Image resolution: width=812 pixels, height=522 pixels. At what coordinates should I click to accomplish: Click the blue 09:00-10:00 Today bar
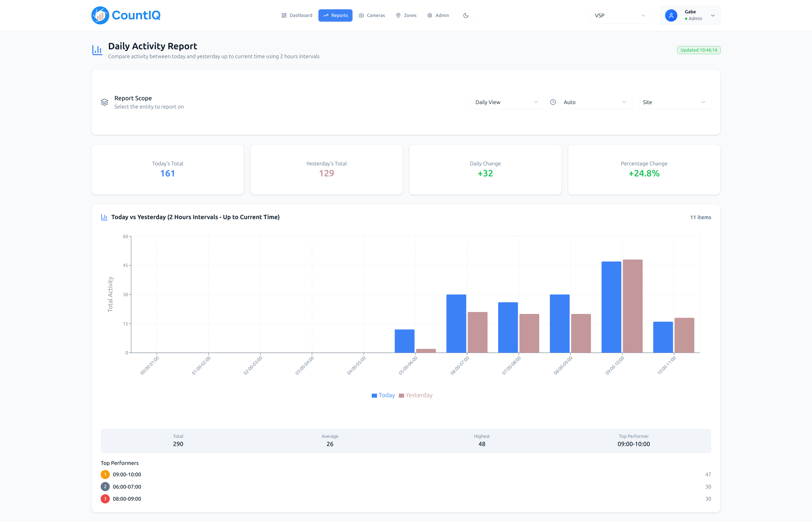tap(611, 307)
